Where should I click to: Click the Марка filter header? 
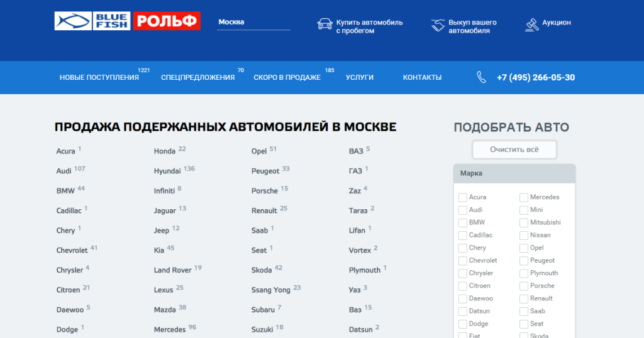click(x=514, y=173)
